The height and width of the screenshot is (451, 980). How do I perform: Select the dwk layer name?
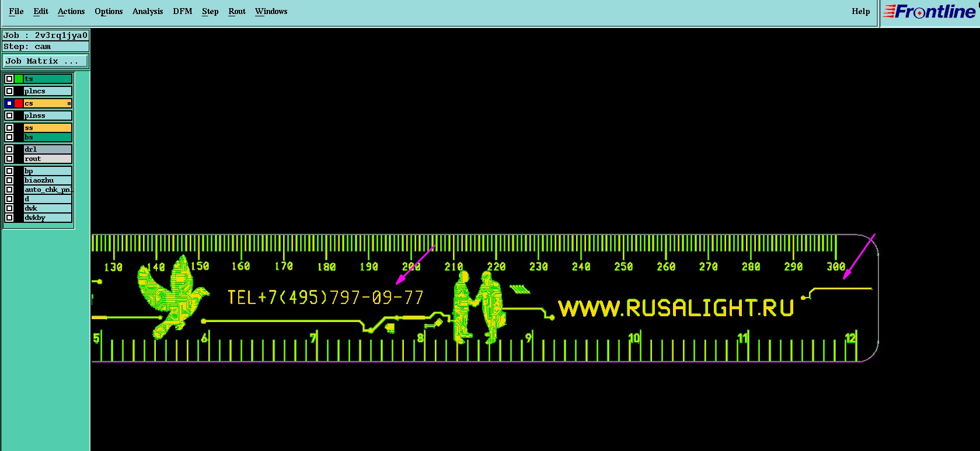48,208
